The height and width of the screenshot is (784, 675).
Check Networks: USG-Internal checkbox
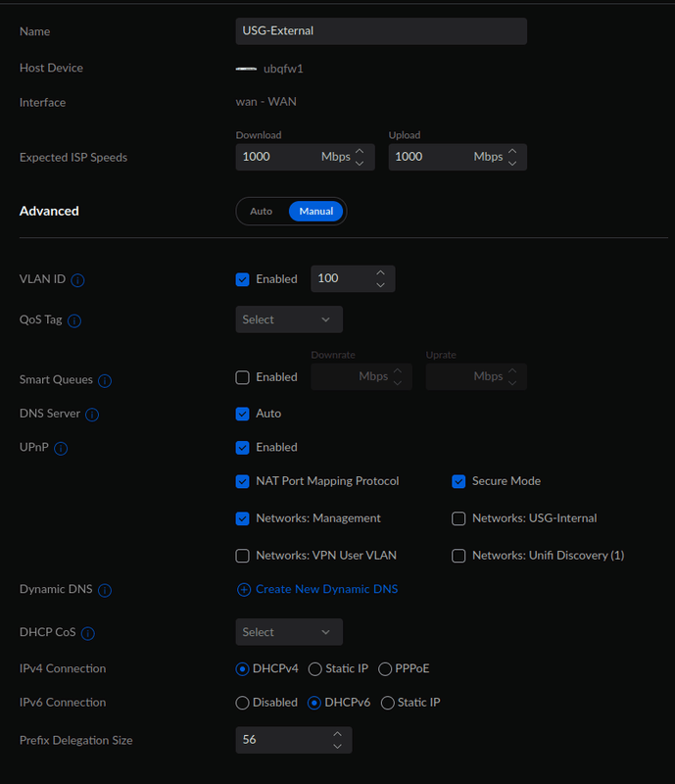click(x=458, y=518)
